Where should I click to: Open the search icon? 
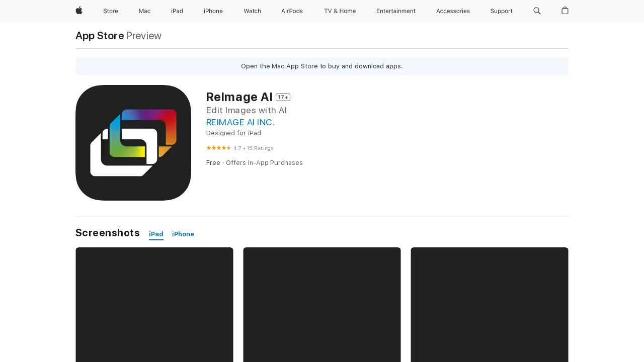coord(537,11)
